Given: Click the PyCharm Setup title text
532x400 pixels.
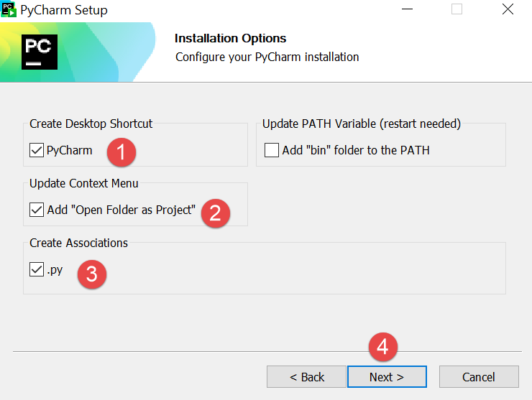Looking at the screenshot, I should pos(64,10).
